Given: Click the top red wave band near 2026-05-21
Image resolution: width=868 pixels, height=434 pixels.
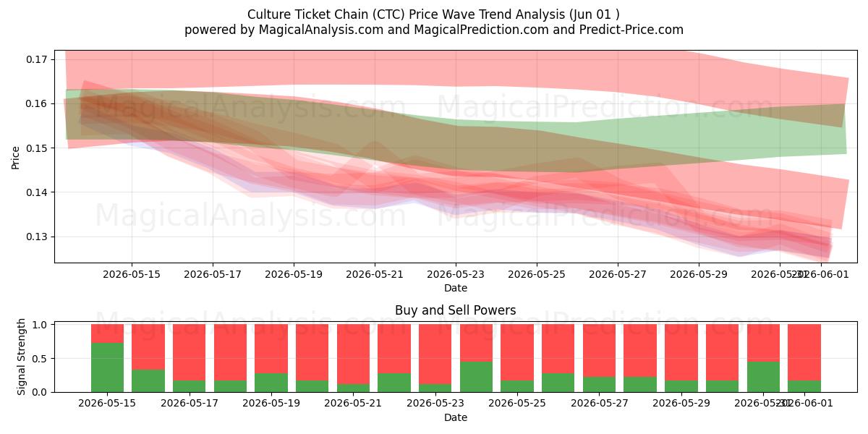Looking at the screenshot, I should [x=375, y=67].
